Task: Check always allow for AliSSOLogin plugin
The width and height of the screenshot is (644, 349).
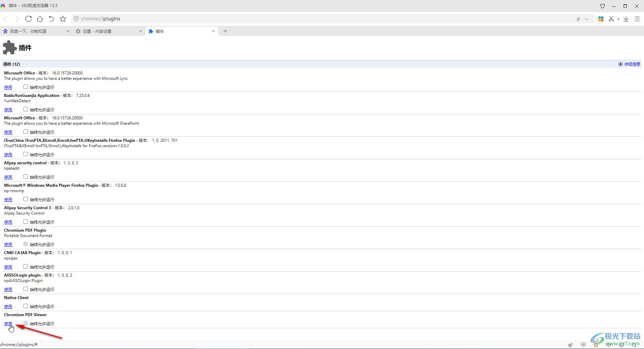Action: coord(25,289)
